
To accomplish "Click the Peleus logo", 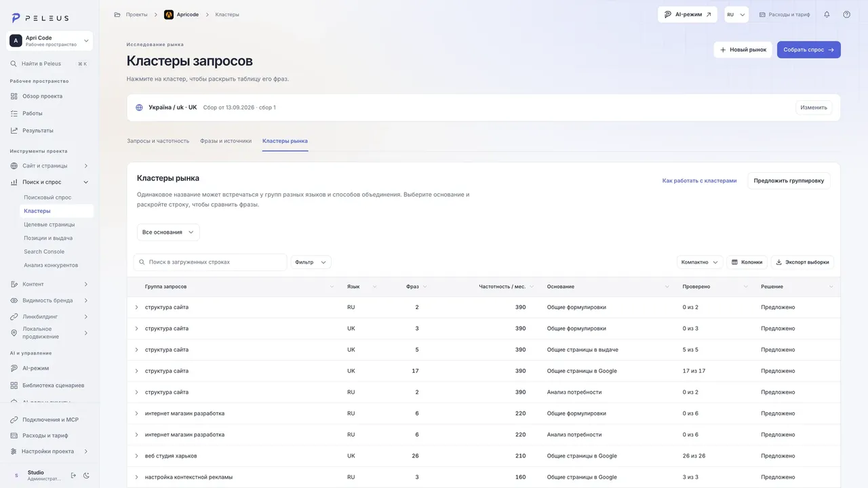I will 40,18.
